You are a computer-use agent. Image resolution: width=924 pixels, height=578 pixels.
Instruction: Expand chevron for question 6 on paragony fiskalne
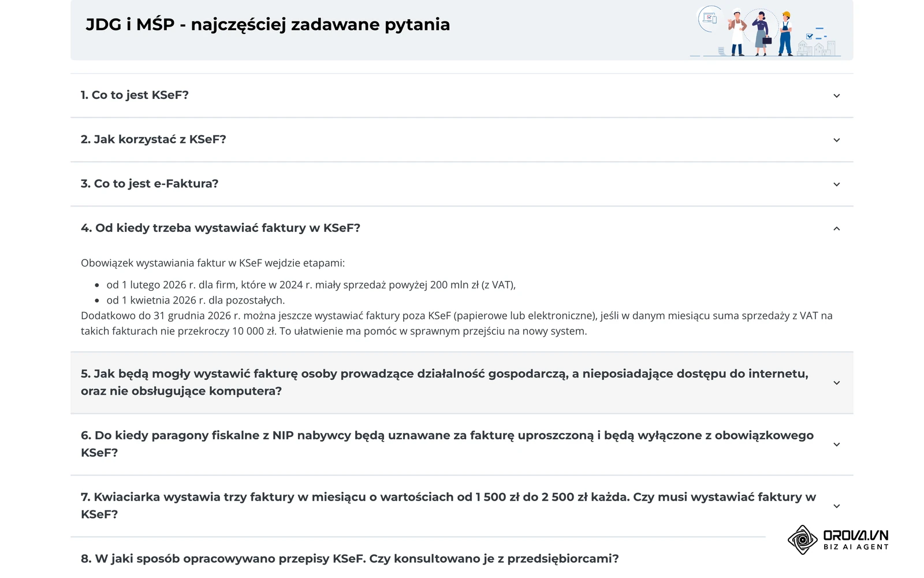[836, 444]
